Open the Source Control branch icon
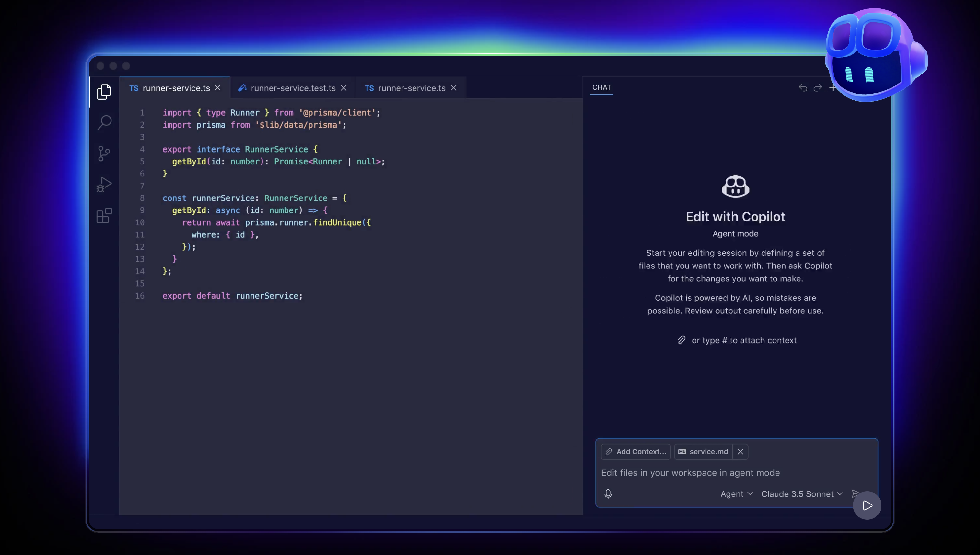The width and height of the screenshot is (980, 555). pyautogui.click(x=104, y=153)
